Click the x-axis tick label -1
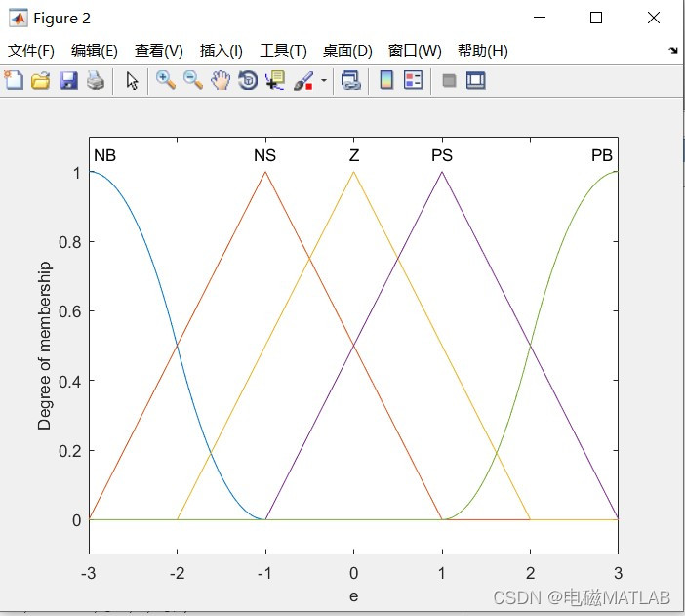This screenshot has width=685, height=616. pos(264,573)
